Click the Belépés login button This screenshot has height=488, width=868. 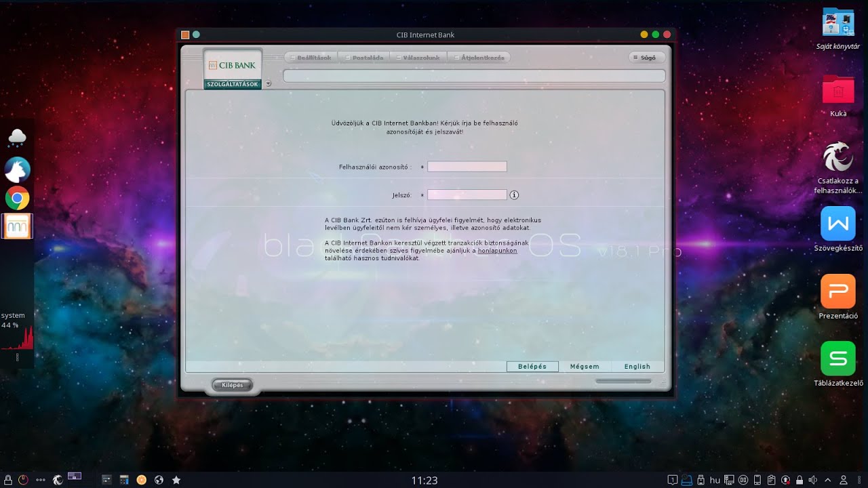(532, 367)
